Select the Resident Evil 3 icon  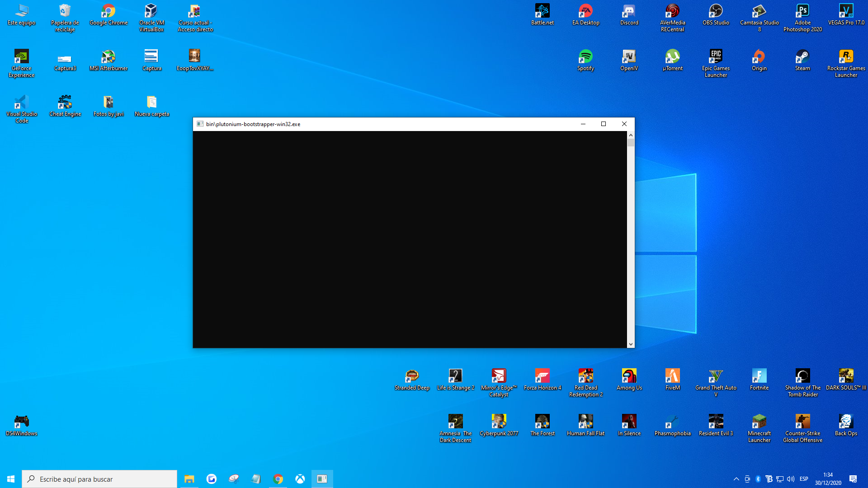tap(716, 426)
